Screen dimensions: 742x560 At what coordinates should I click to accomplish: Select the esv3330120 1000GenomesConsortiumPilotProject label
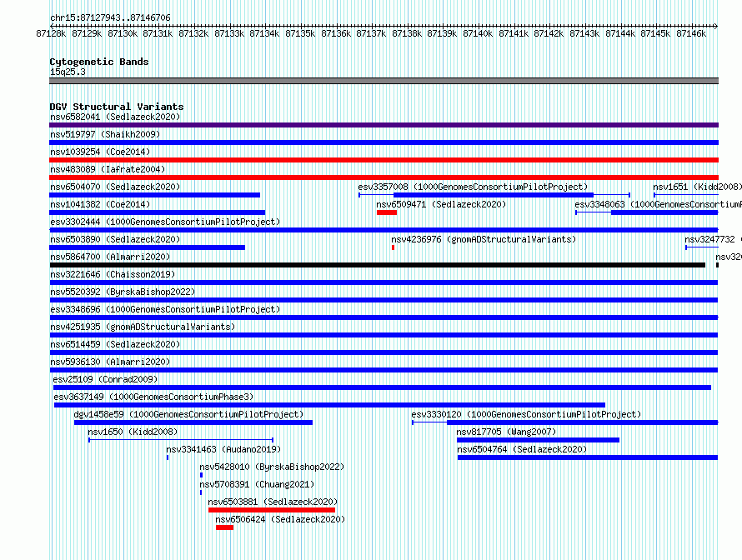coord(526,414)
